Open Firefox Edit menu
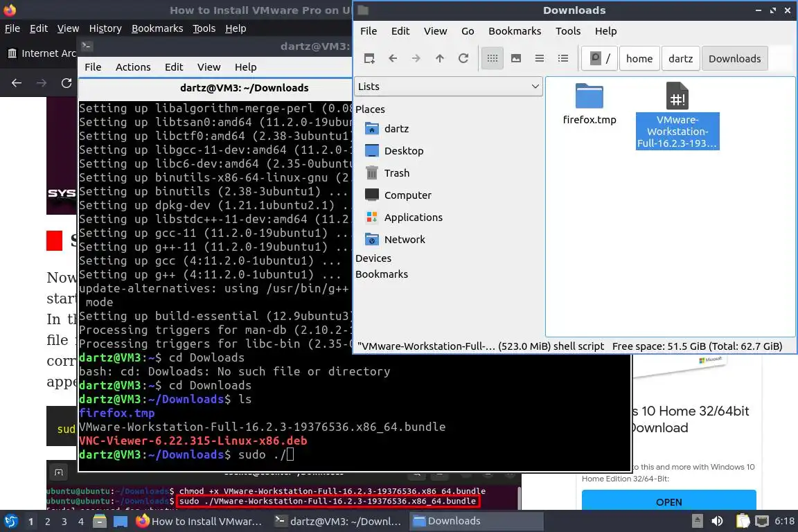Viewport: 798px width, 532px height. point(39,28)
